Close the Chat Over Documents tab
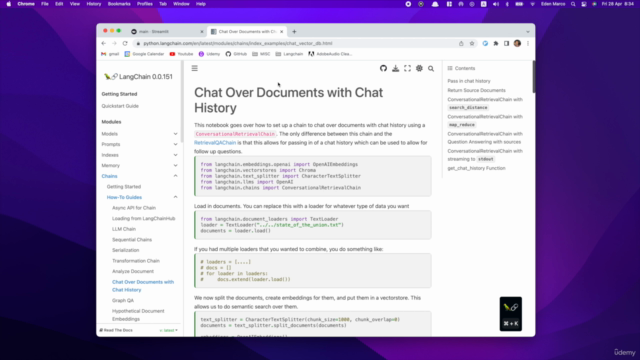 point(282,31)
